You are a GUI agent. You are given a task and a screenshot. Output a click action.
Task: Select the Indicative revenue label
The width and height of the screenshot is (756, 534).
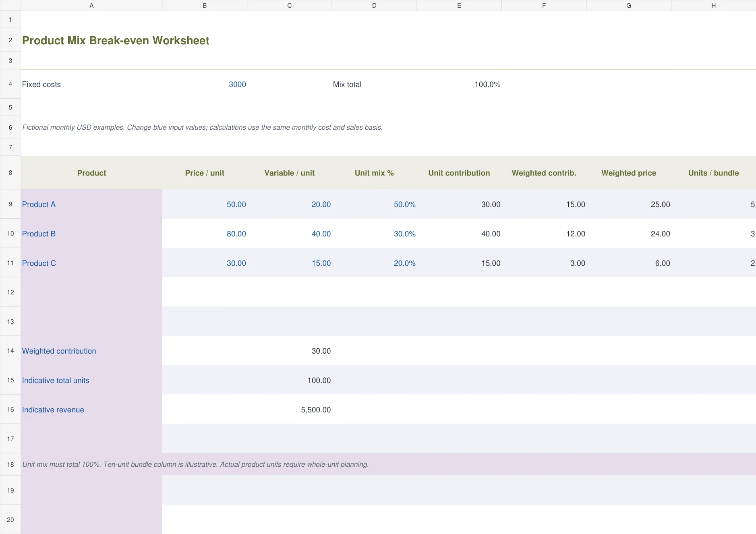(91, 410)
